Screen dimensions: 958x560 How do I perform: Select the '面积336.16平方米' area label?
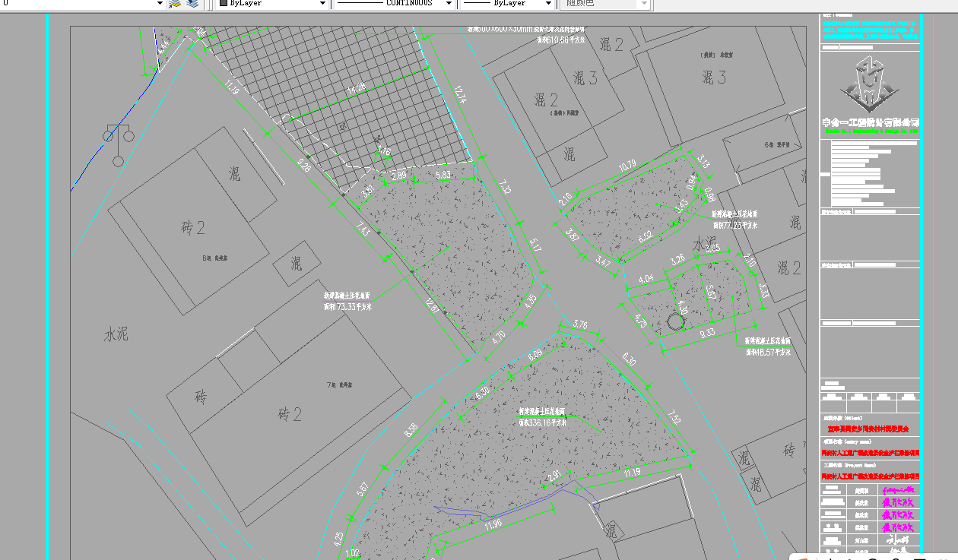[x=543, y=422]
